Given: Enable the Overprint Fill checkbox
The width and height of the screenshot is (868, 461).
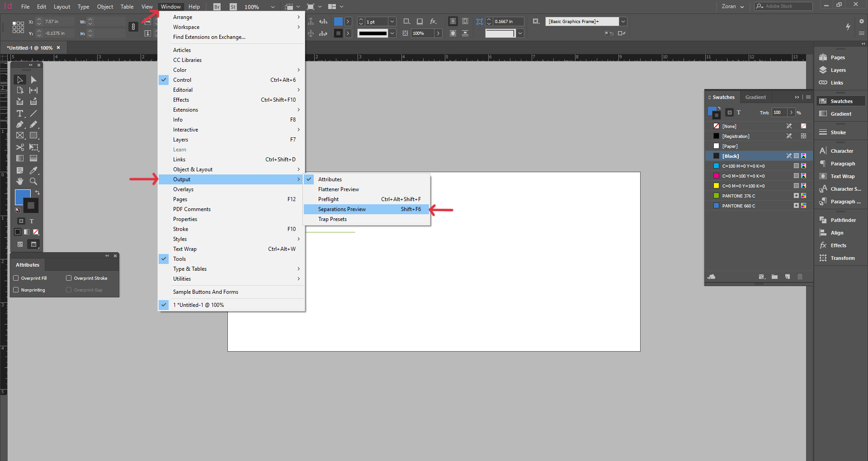Looking at the screenshot, I should point(17,278).
